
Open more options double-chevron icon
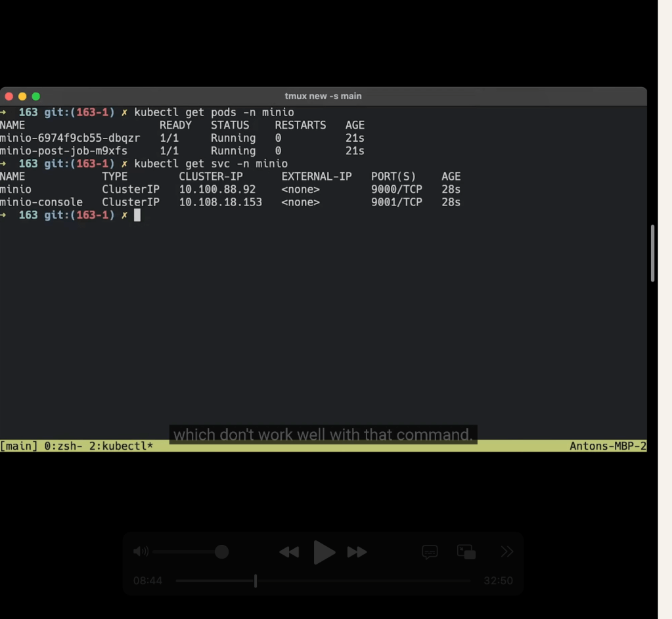click(x=507, y=551)
